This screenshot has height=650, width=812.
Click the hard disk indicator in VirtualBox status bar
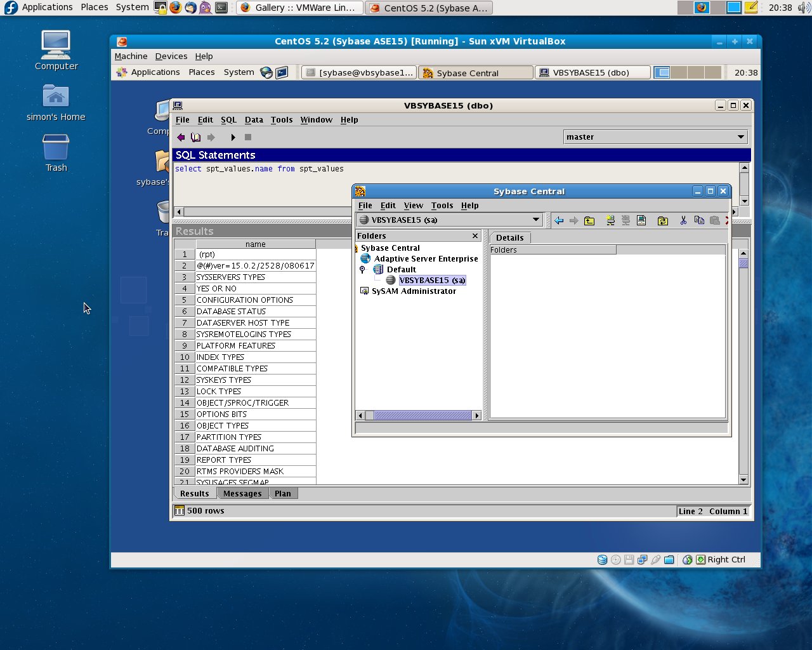pos(603,560)
